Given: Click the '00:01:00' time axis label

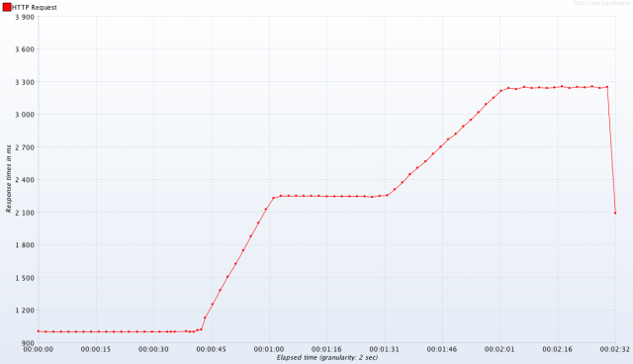Looking at the screenshot, I should 269,349.
